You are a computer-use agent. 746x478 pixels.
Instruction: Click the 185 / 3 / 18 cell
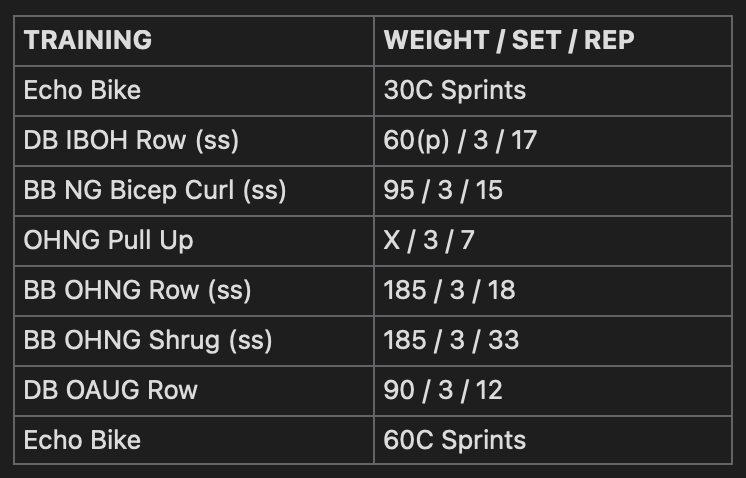click(553, 291)
